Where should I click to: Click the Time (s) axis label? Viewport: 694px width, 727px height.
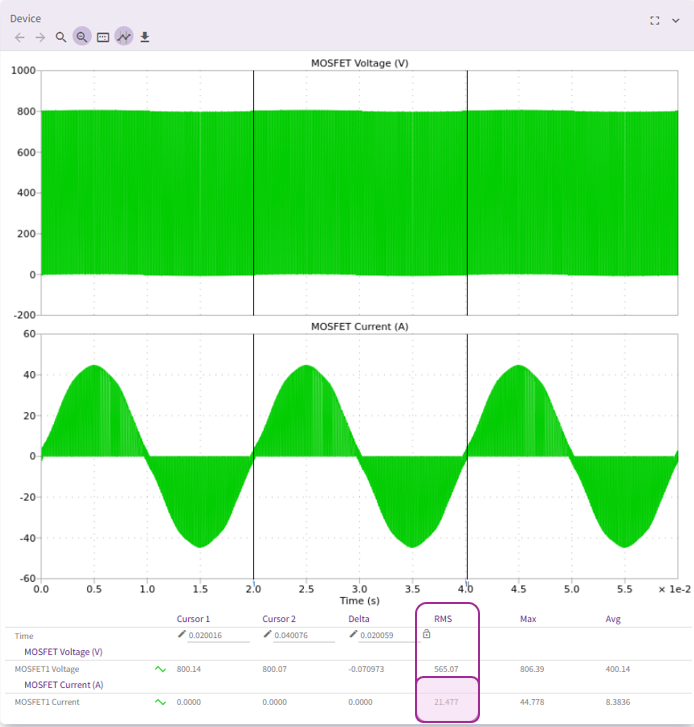(x=359, y=601)
